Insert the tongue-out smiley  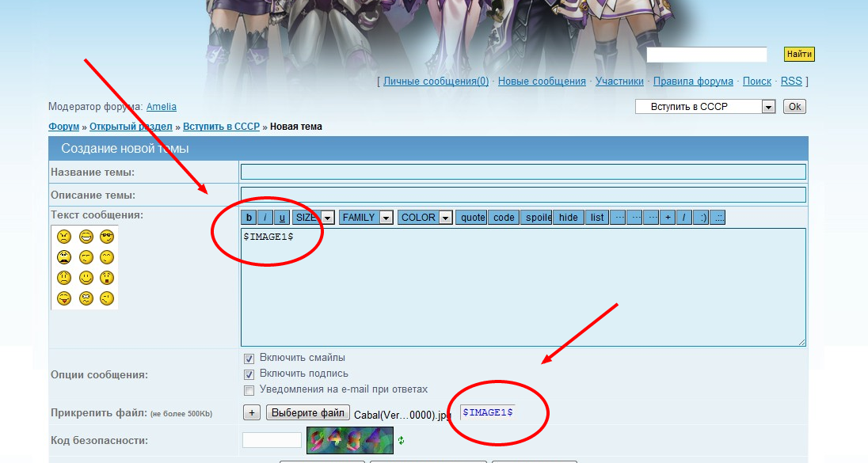(x=64, y=298)
